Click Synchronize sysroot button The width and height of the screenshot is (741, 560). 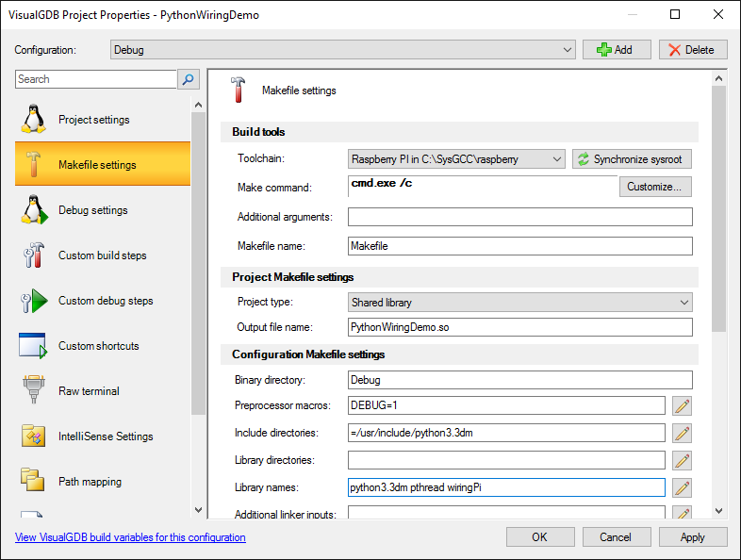click(x=632, y=159)
